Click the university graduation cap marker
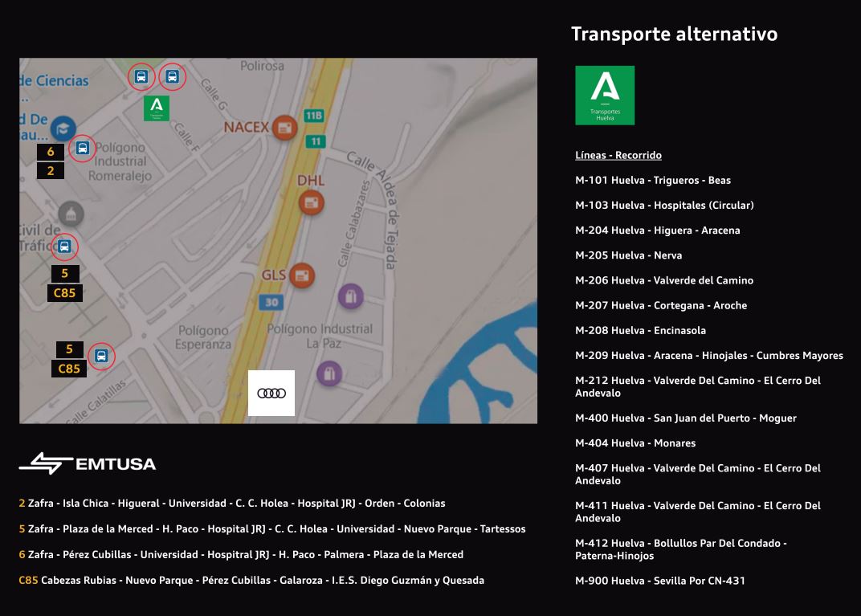The height and width of the screenshot is (616, 861). point(63,128)
